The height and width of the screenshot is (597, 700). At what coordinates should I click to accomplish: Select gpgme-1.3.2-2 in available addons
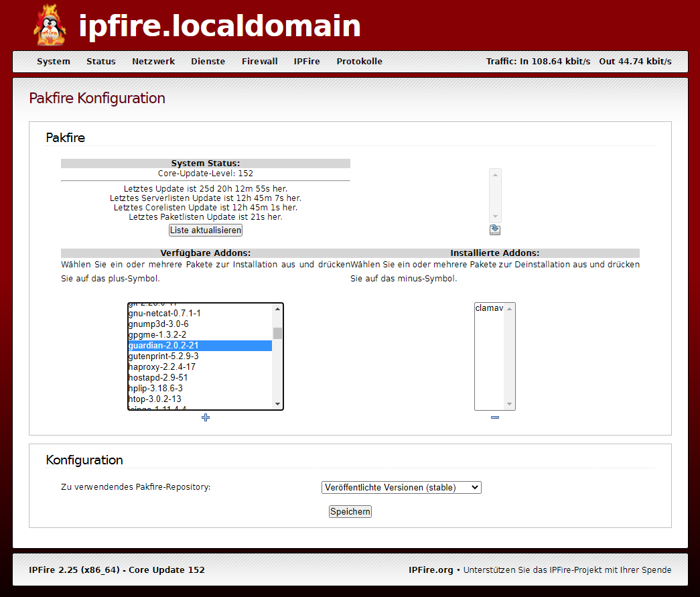click(x=200, y=335)
